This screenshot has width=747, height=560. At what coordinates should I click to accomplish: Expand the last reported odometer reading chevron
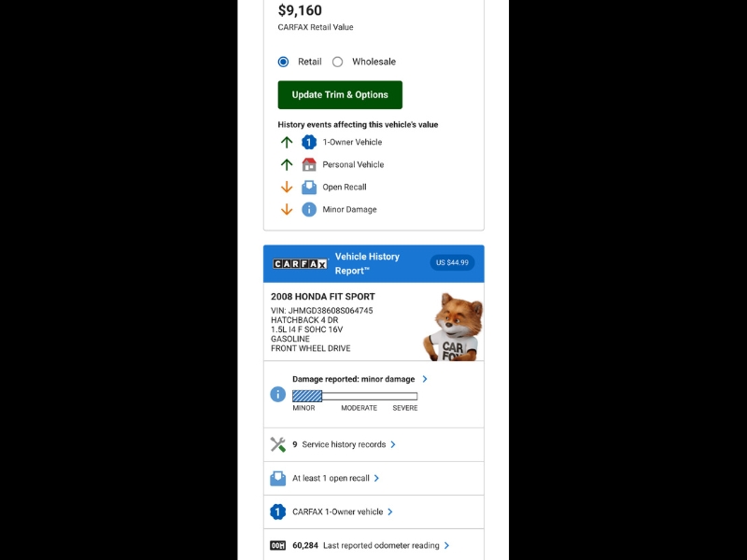click(x=446, y=545)
